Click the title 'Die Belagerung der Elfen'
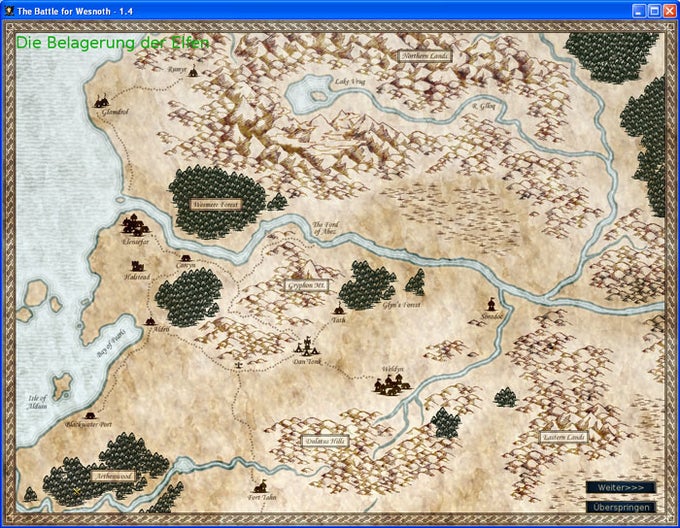 112,42
